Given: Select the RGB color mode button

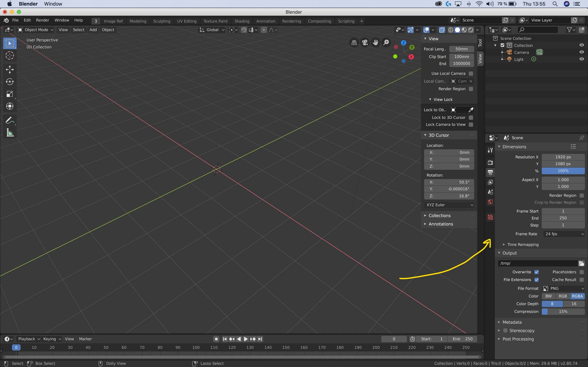Looking at the screenshot, I should tap(563, 296).
